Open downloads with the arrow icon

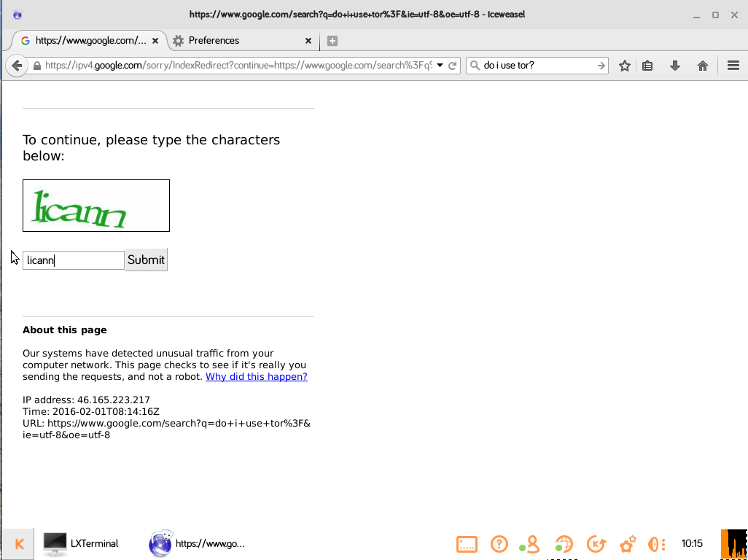[x=674, y=65]
